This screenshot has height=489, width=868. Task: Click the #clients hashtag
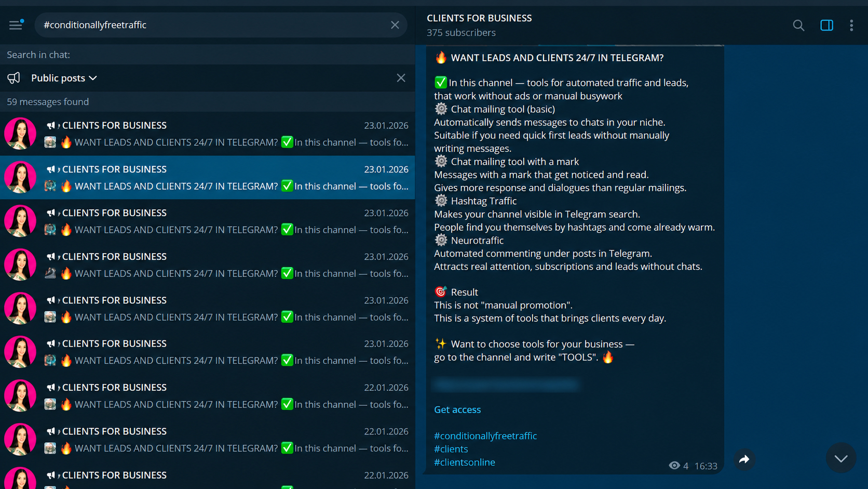click(451, 448)
